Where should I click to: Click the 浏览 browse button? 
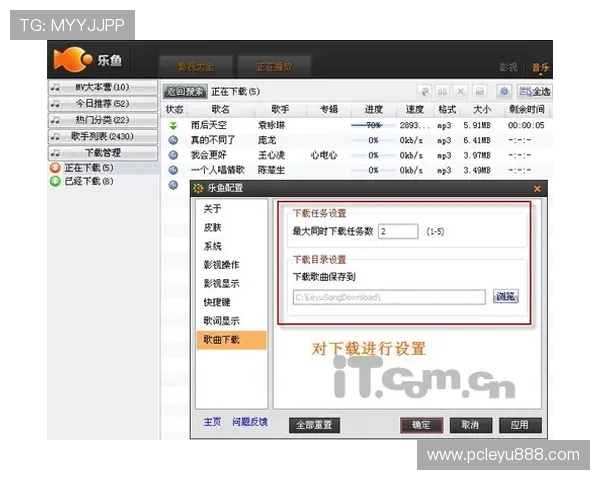[506, 296]
